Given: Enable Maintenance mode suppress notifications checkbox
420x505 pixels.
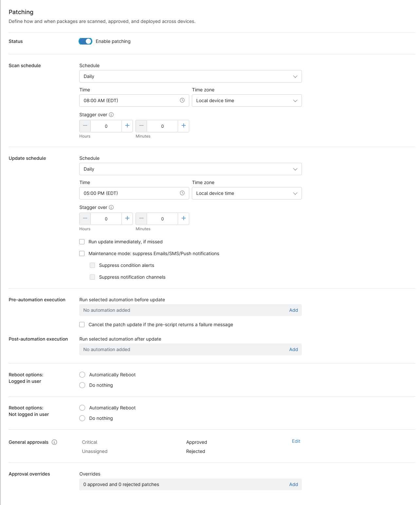Looking at the screenshot, I should pos(82,253).
